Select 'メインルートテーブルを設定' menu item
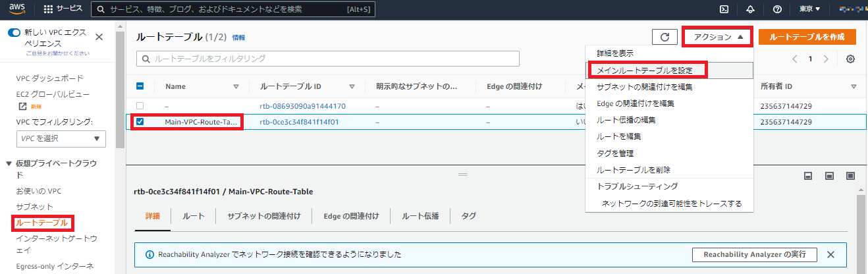 pos(645,70)
